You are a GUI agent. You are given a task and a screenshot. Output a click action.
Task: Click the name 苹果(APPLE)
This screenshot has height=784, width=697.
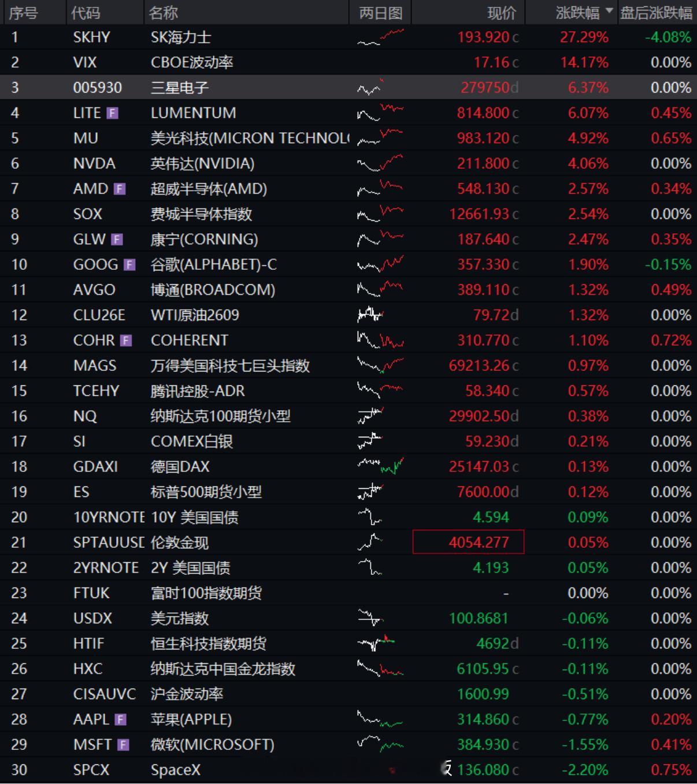tap(191, 720)
